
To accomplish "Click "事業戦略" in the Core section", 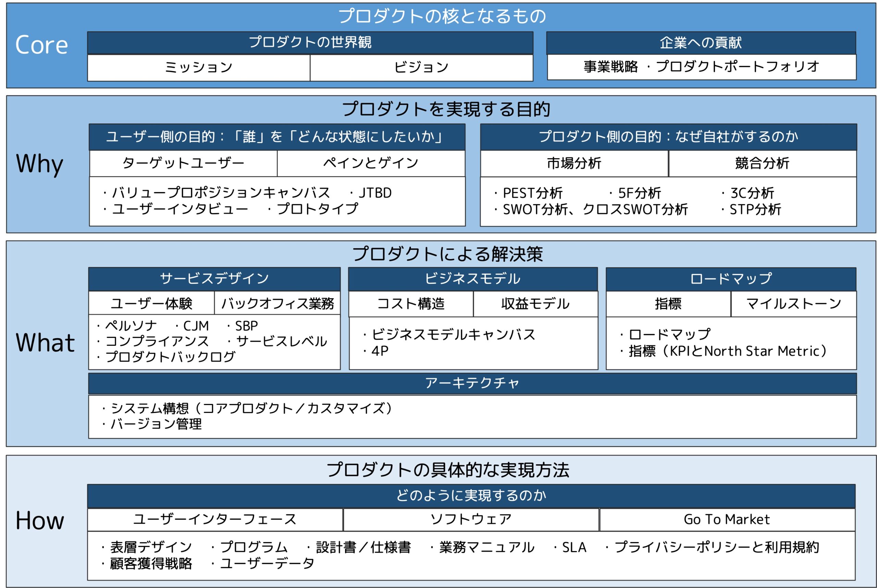I will (x=611, y=67).
